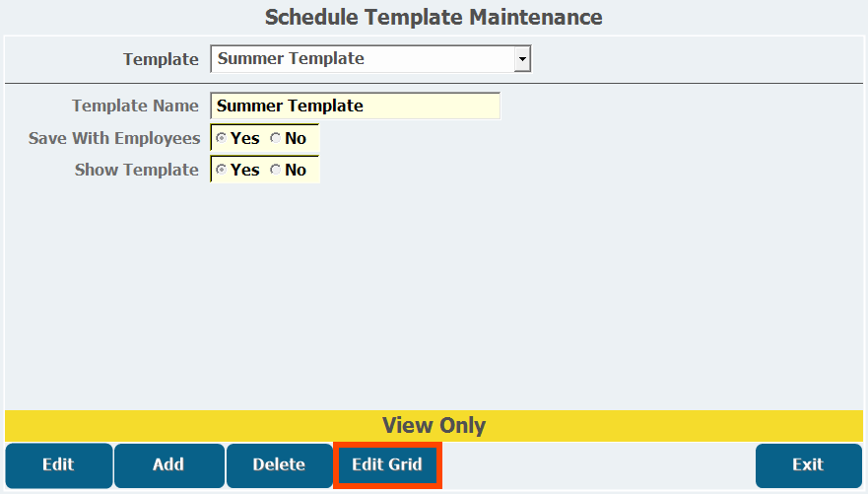Image resolution: width=868 pixels, height=494 pixels.
Task: Click the Save With Employees label
Action: [114, 139]
